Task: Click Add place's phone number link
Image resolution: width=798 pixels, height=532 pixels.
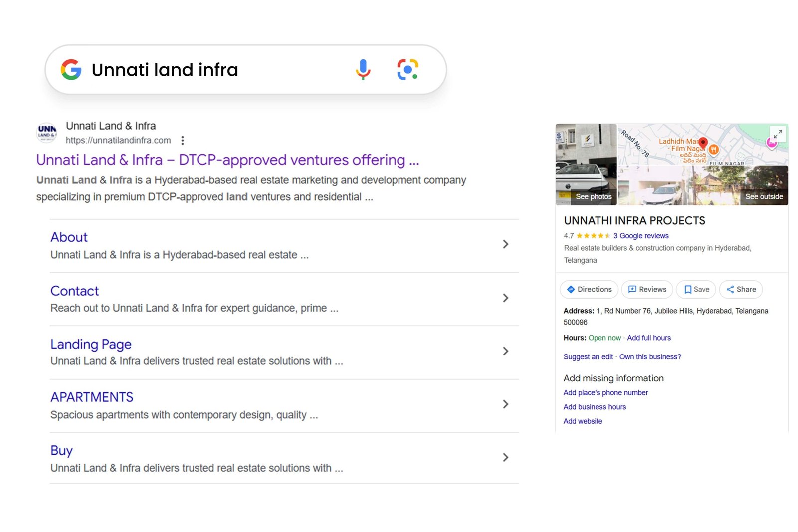Action: [x=605, y=393]
